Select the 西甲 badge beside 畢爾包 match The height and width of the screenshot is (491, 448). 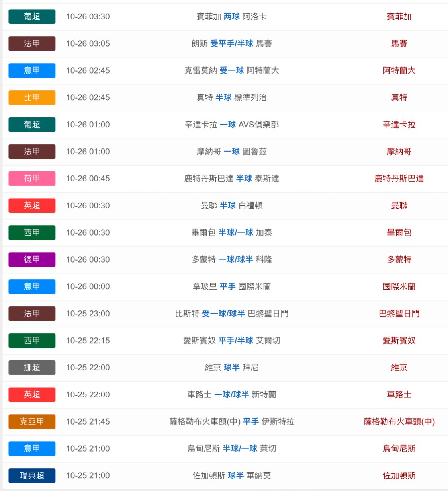click(x=32, y=232)
